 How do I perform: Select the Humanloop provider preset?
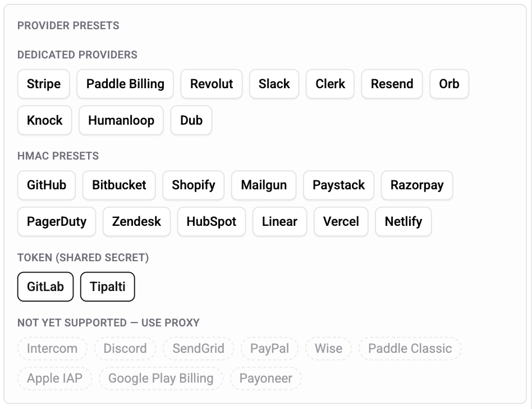click(121, 120)
